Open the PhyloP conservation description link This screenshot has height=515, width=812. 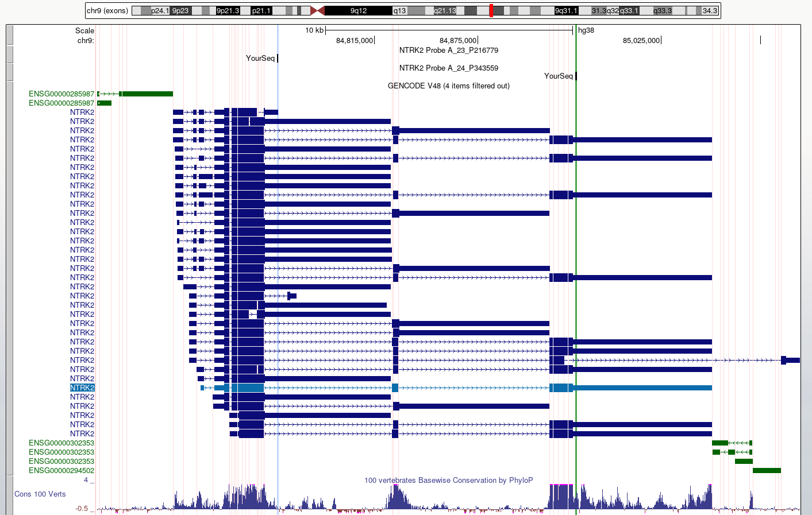pos(448,480)
